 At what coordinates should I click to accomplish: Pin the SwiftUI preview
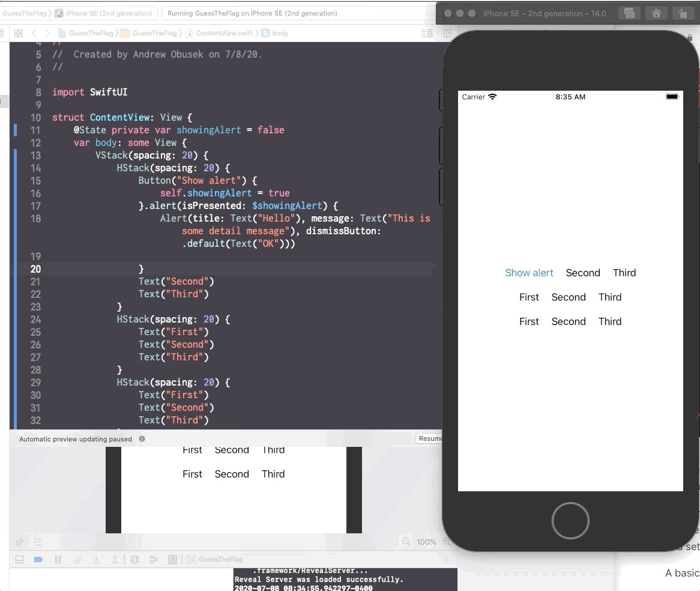click(x=20, y=542)
